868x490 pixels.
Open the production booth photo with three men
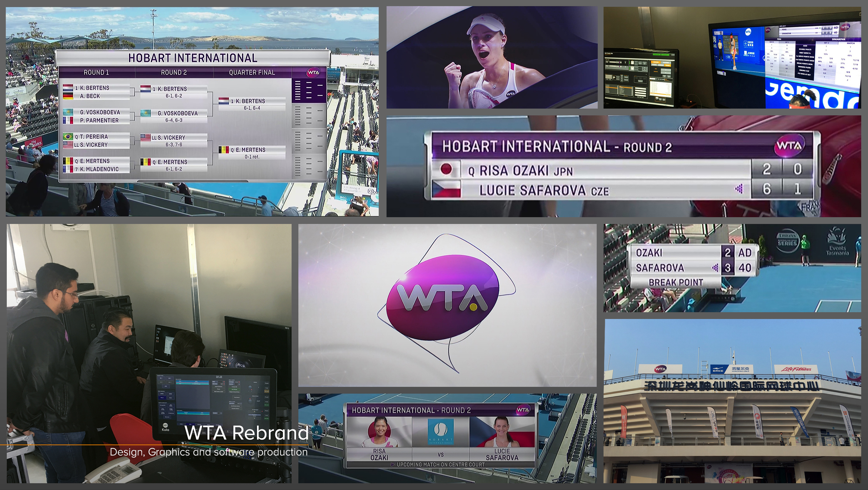[x=149, y=353]
